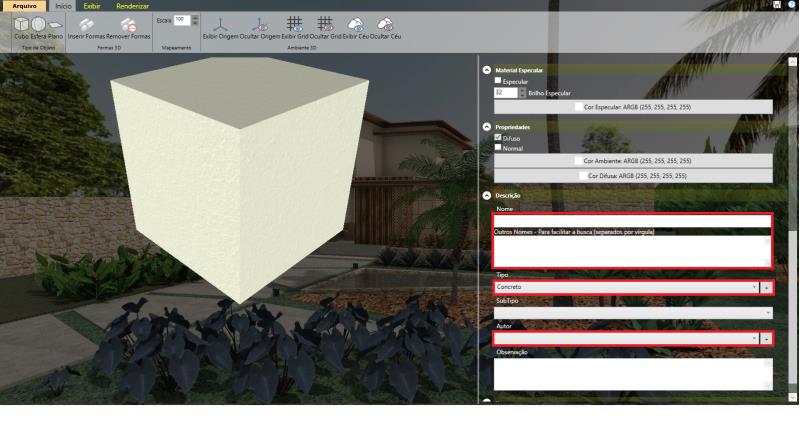800x429 pixels.
Task: Toggle the Normal checkbox
Action: coord(499,148)
